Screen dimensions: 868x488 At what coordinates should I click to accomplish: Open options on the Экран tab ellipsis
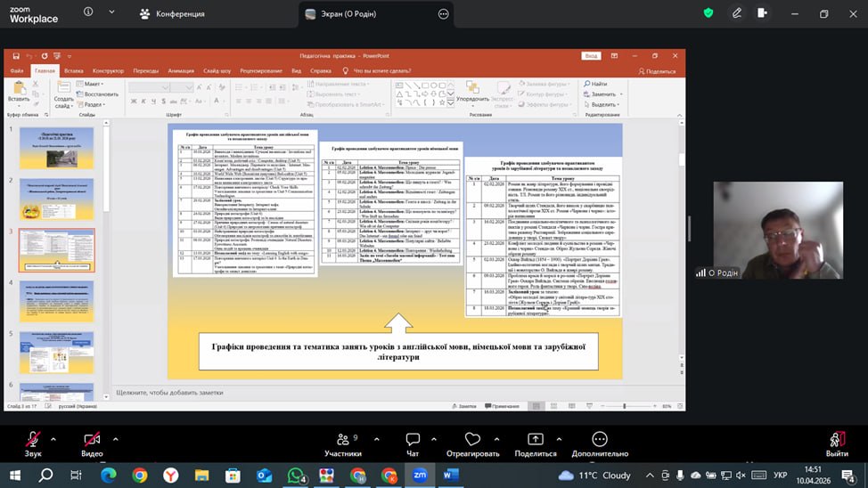[x=444, y=14]
